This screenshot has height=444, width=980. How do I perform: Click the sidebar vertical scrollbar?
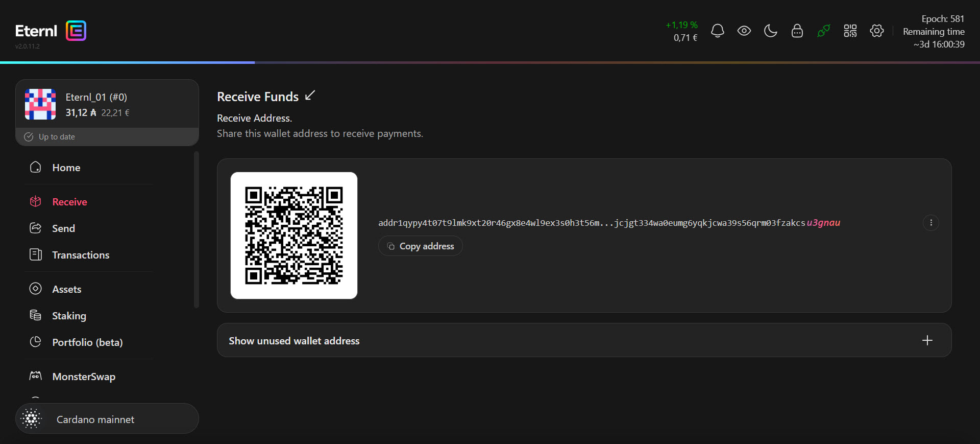196,230
